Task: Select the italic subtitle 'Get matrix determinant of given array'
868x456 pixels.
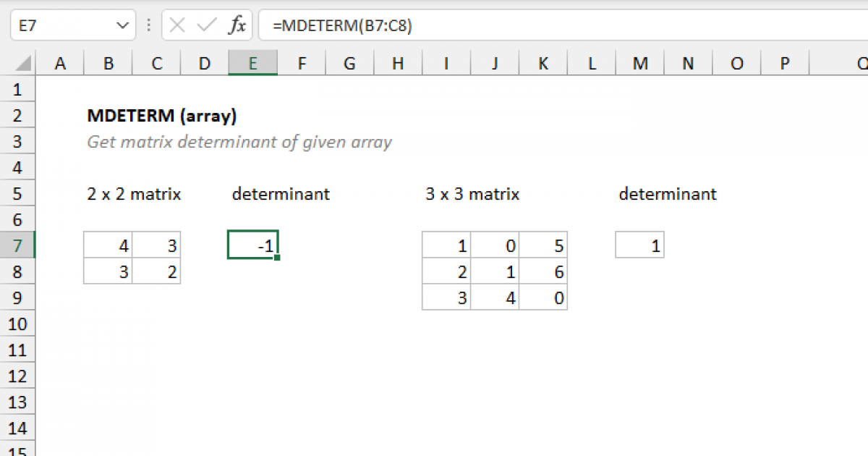Action: (x=239, y=141)
